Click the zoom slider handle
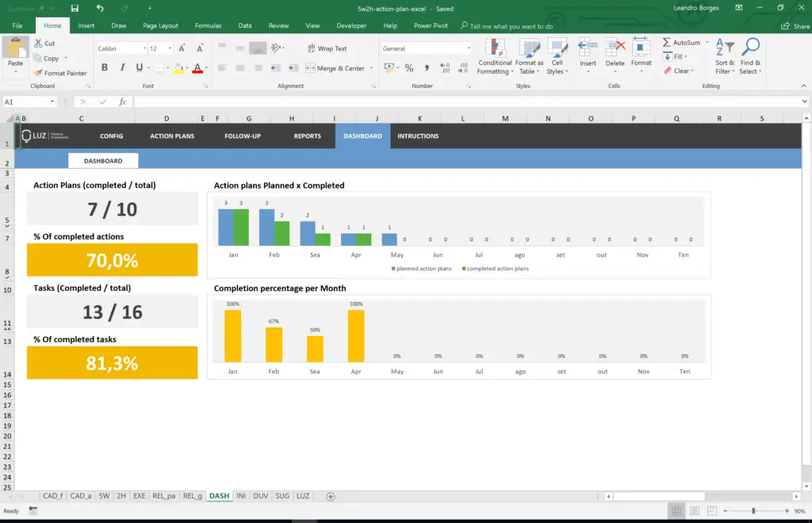Image resolution: width=812 pixels, height=523 pixels. click(753, 510)
